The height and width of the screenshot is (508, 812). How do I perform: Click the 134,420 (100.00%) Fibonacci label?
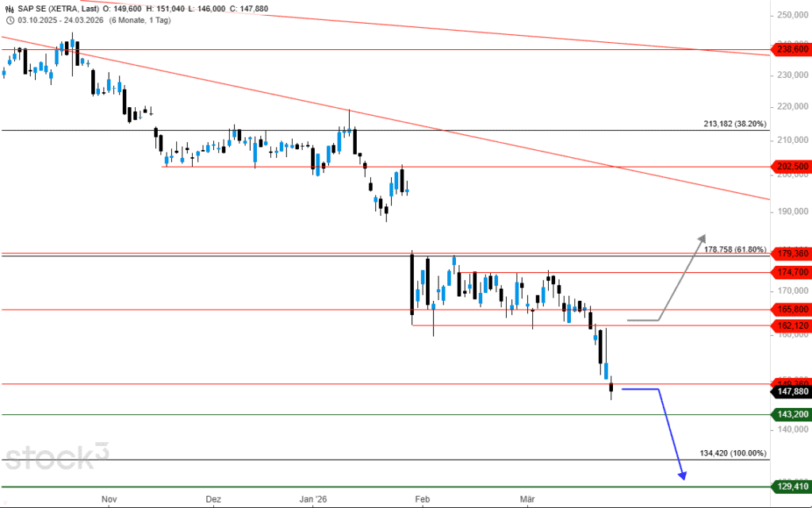click(733, 453)
